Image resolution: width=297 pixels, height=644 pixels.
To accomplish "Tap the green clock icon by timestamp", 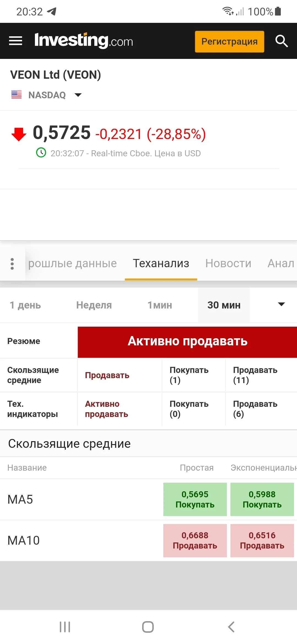I will (x=41, y=153).
